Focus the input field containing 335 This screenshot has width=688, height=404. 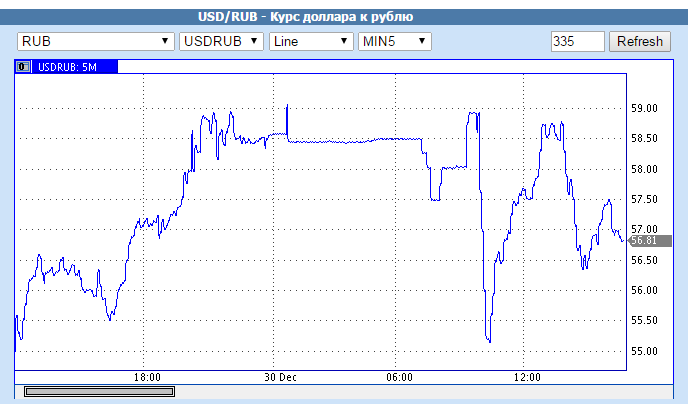coord(577,41)
